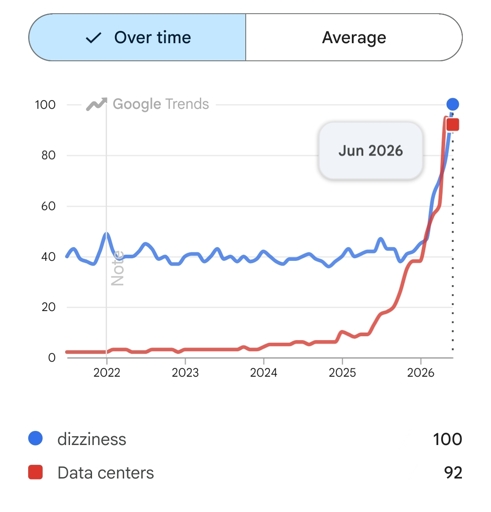Screen dimensions: 491x512
Task: Click the 2026 x-axis label
Action: 421,372
